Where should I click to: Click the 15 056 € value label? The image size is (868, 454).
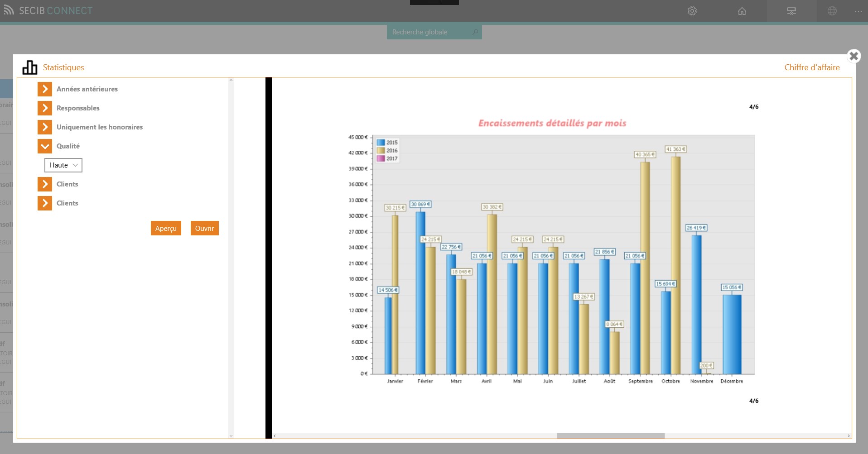[732, 287]
